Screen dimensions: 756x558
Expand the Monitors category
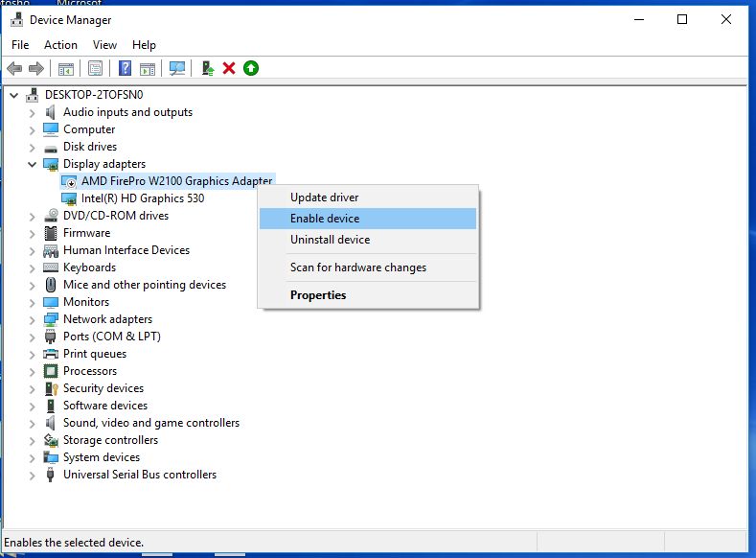[x=32, y=303]
